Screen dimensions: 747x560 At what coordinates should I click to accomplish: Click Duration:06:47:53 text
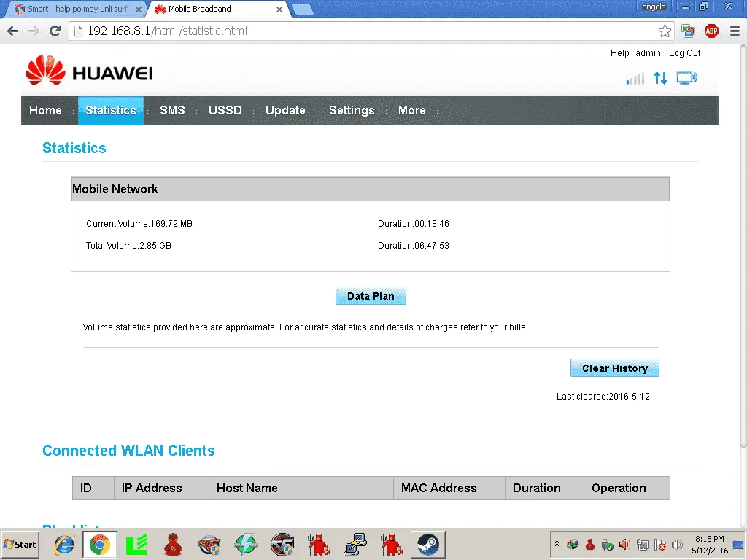click(414, 246)
